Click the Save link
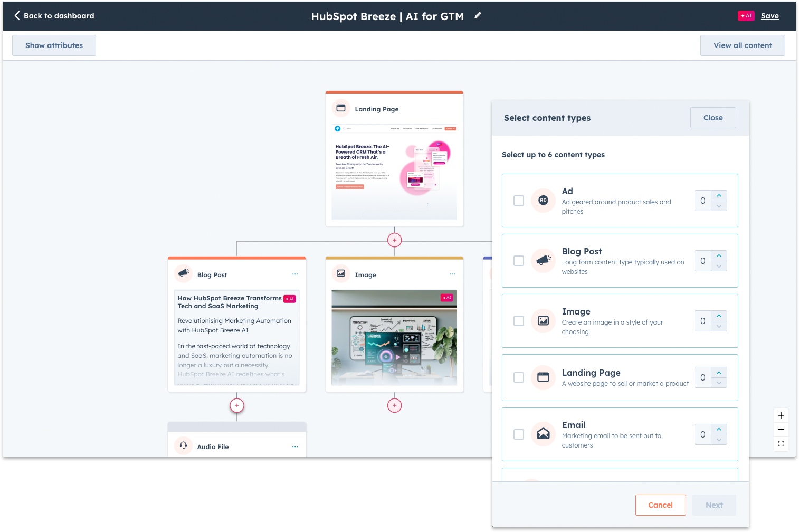 [770, 15]
